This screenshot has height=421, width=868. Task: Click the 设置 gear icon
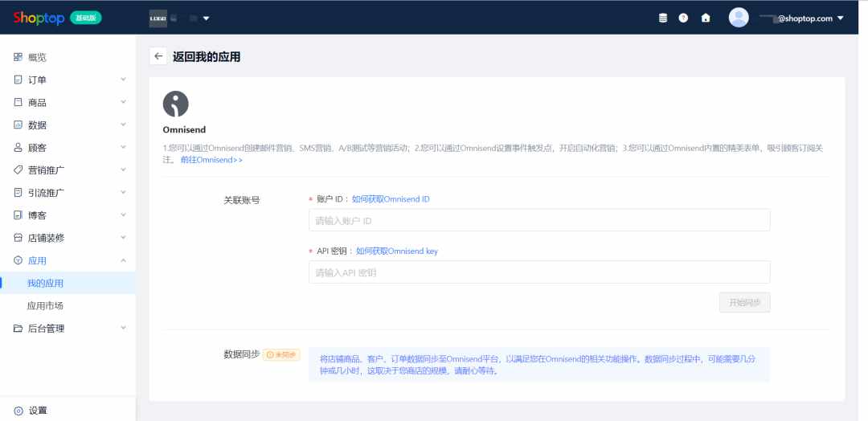coord(18,411)
